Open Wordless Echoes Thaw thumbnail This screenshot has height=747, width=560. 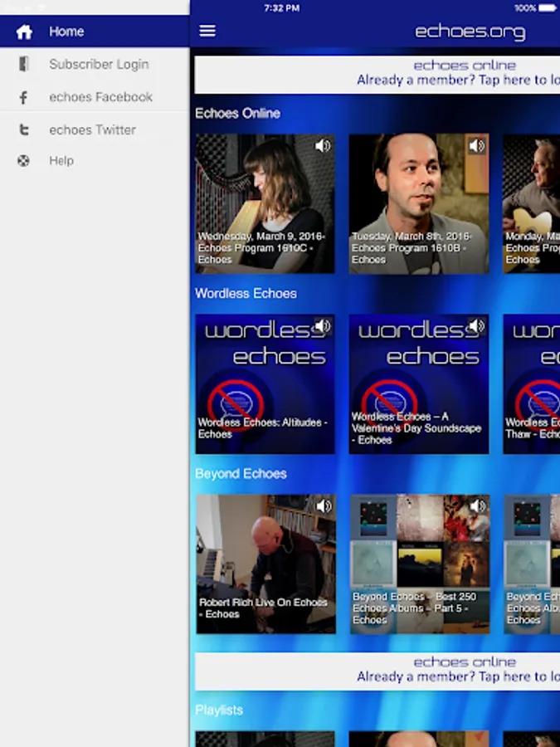[532, 384]
